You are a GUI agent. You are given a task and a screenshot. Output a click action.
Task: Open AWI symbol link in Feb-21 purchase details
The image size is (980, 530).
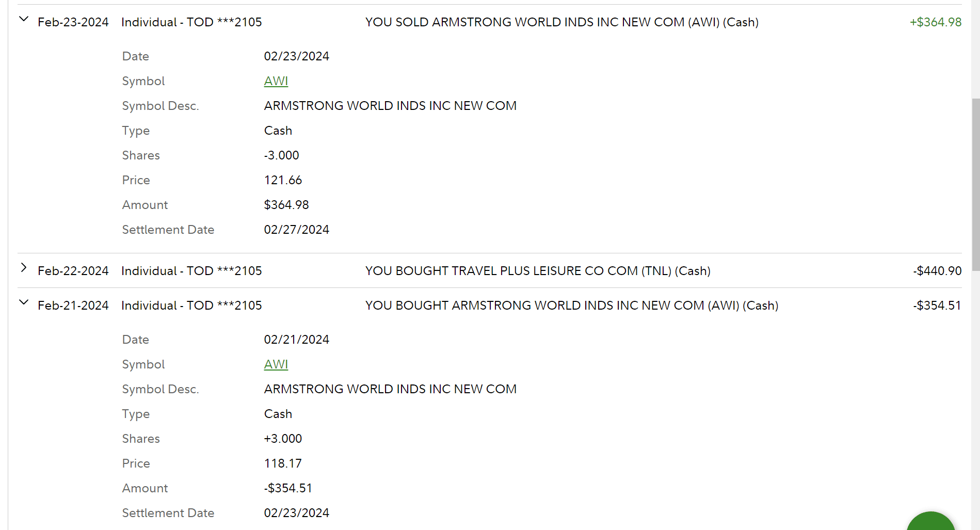coord(276,364)
